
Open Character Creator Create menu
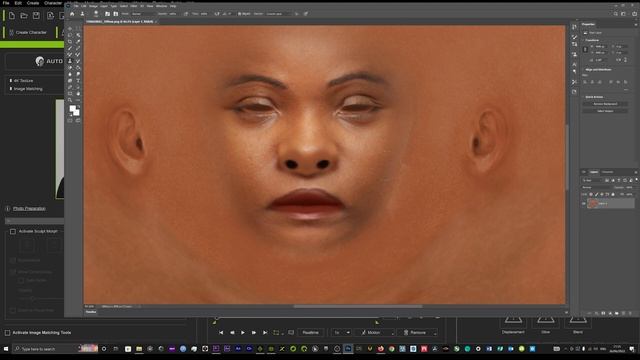[x=33, y=3]
